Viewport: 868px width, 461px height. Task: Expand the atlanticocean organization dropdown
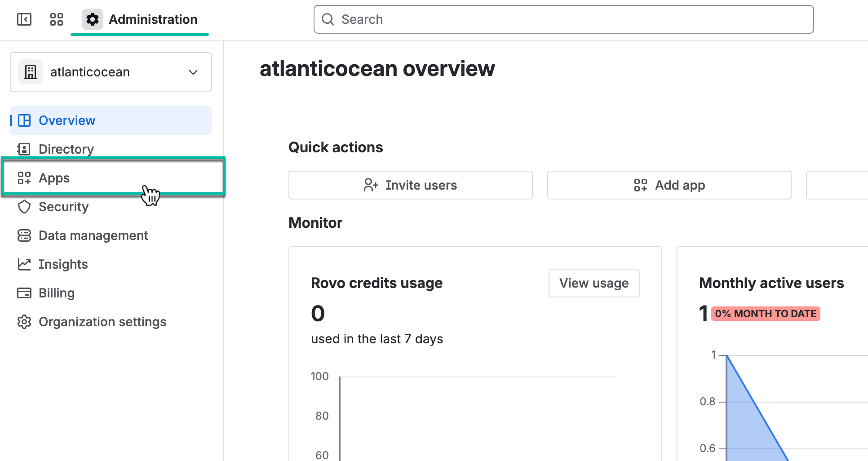pyautogui.click(x=193, y=72)
